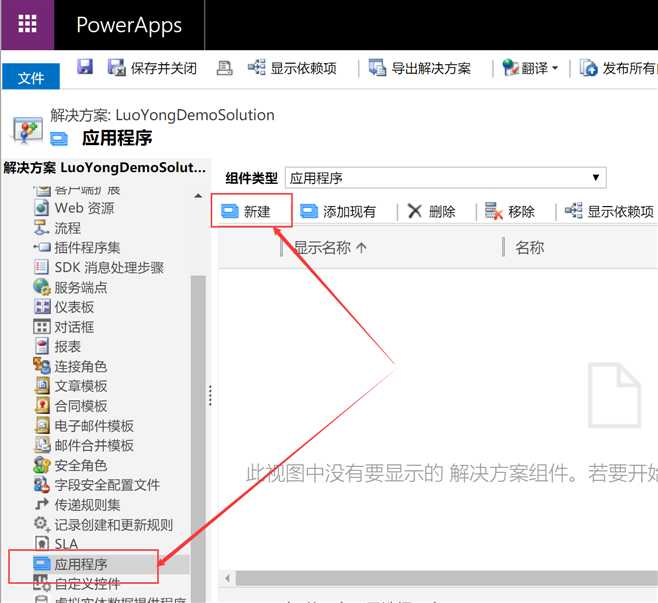Select 服务端点 tree item
Viewport: 658px width, 603px height.
point(70,287)
